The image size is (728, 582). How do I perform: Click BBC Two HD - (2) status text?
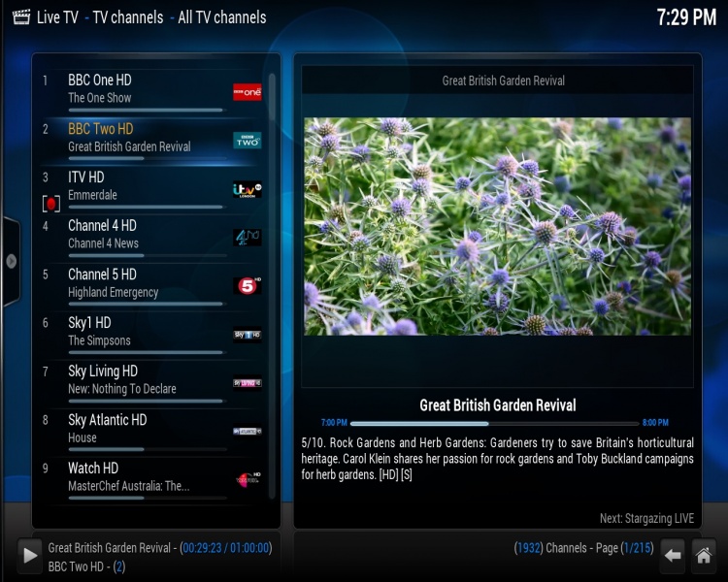pyautogui.click(x=86, y=566)
